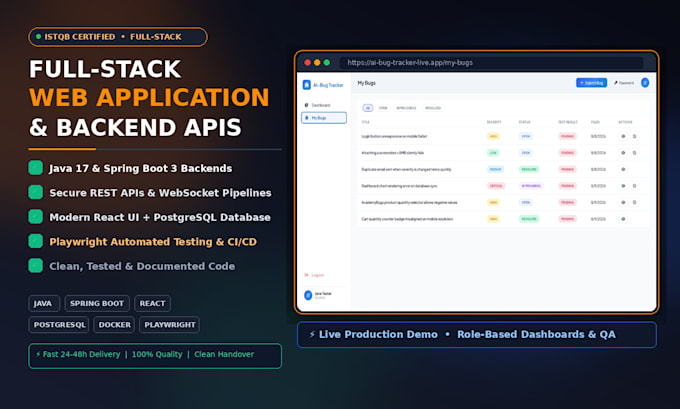This screenshot has width=680, height=409.
Task: Click the purple In Progress status badge
Action: [531, 186]
